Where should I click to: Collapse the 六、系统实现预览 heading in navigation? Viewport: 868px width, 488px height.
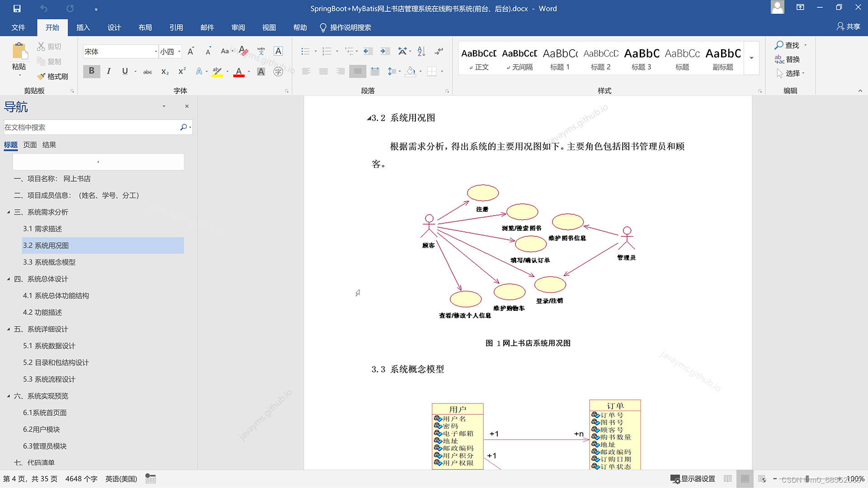pyautogui.click(x=9, y=396)
